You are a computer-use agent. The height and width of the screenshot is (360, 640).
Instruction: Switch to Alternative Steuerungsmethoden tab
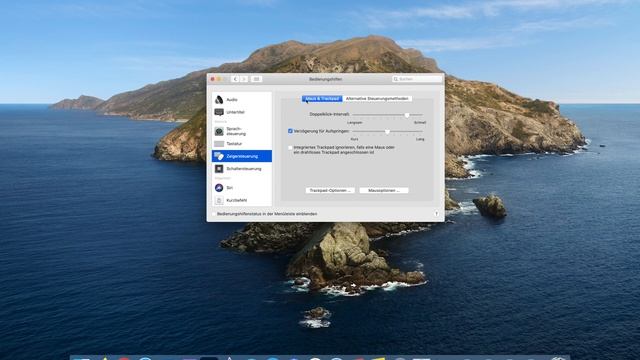pos(377,99)
